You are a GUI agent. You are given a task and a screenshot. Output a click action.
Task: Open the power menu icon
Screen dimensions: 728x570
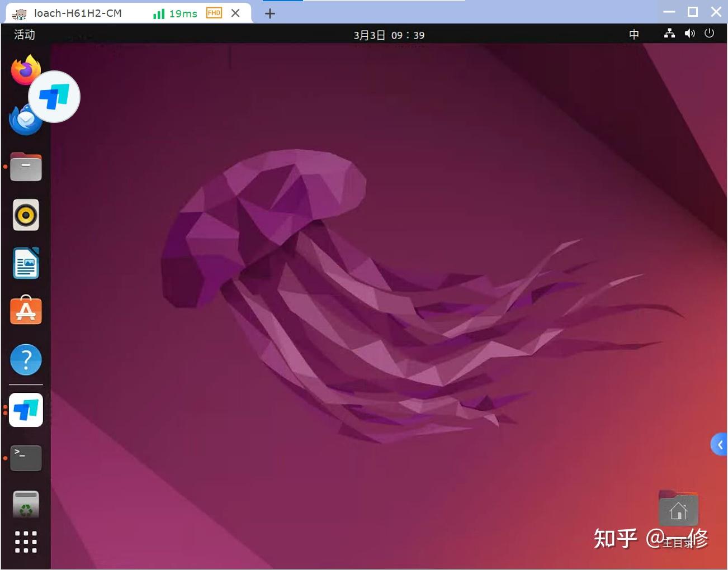coord(710,34)
